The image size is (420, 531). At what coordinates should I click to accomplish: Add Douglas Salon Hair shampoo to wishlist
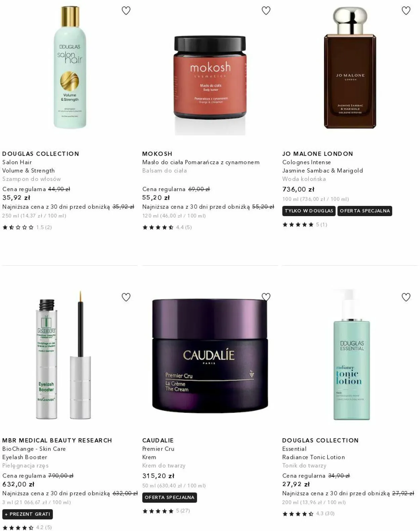126,11
